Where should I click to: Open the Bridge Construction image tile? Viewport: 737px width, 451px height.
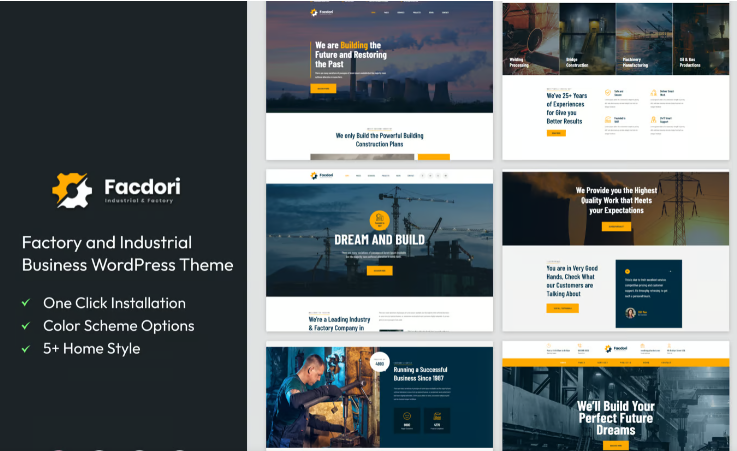(588, 39)
